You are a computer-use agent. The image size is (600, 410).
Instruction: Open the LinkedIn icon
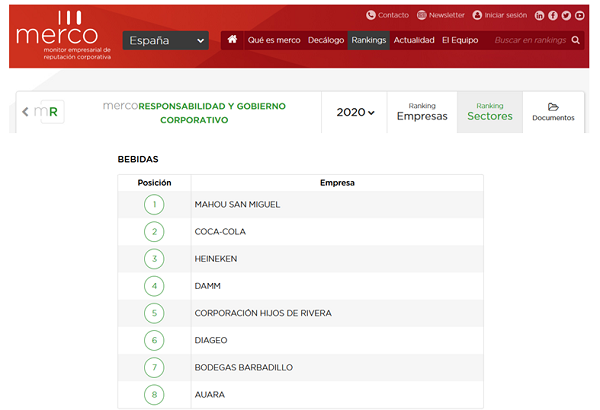(x=539, y=15)
